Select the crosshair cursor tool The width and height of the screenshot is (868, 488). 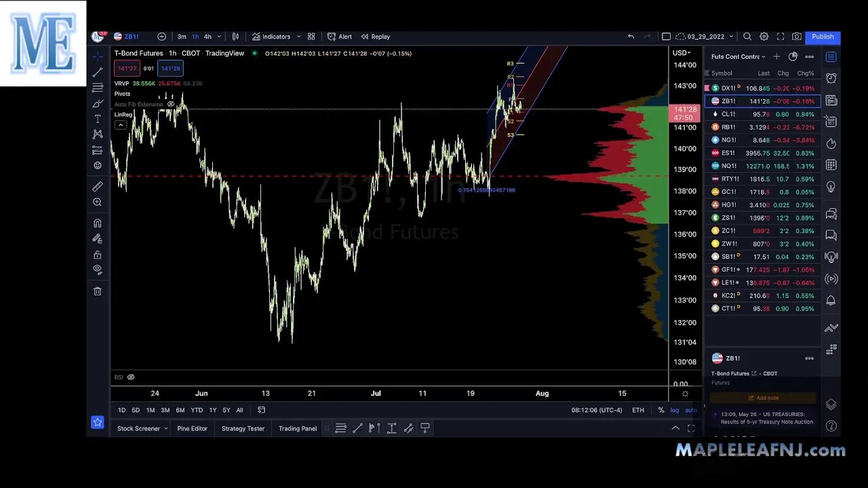98,56
